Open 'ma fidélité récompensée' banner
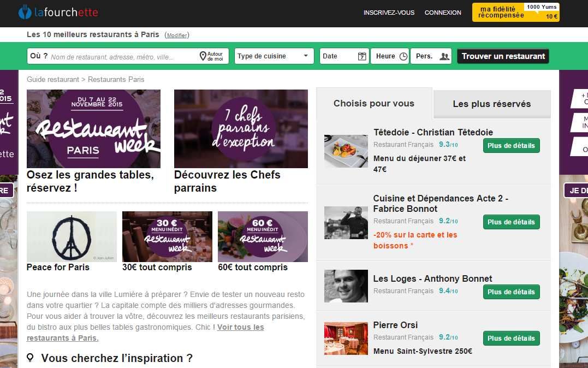This screenshot has height=368, width=588. [515, 12]
